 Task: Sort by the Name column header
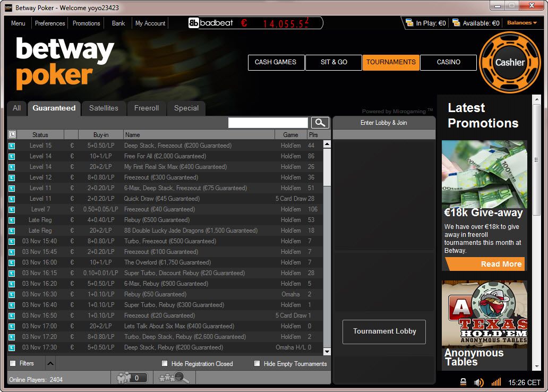pos(199,134)
